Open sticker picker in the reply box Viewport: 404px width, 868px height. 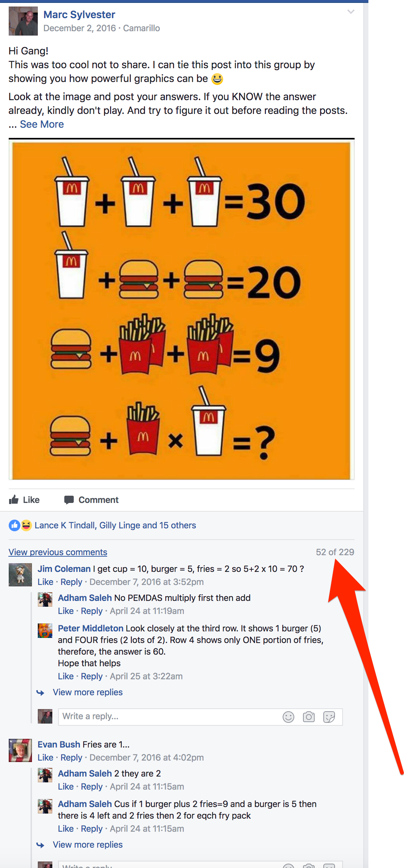point(329,717)
